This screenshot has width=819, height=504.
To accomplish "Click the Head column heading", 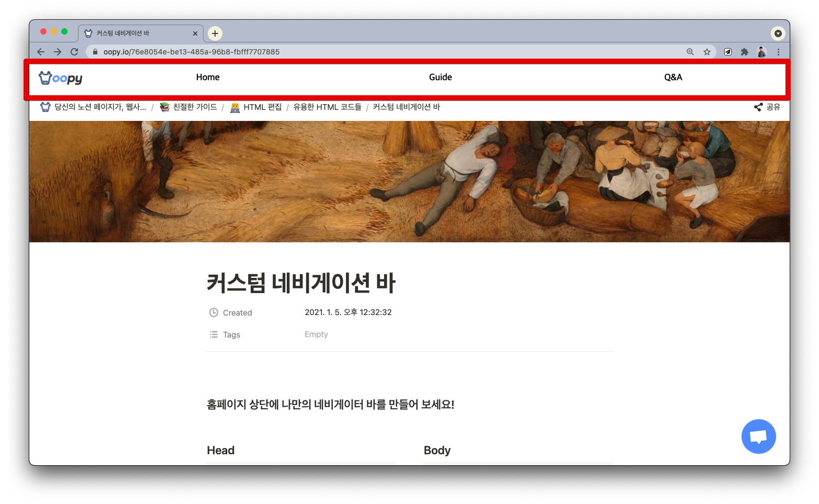I will (220, 450).
